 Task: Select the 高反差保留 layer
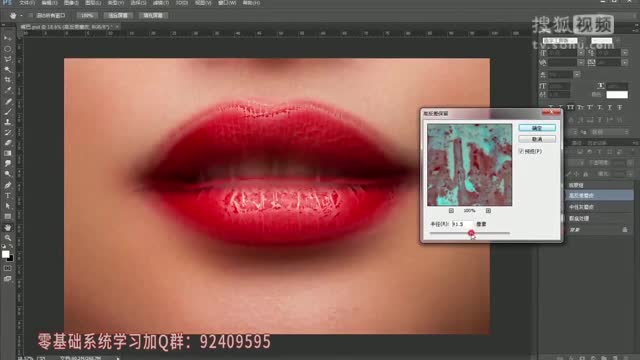click(x=599, y=196)
